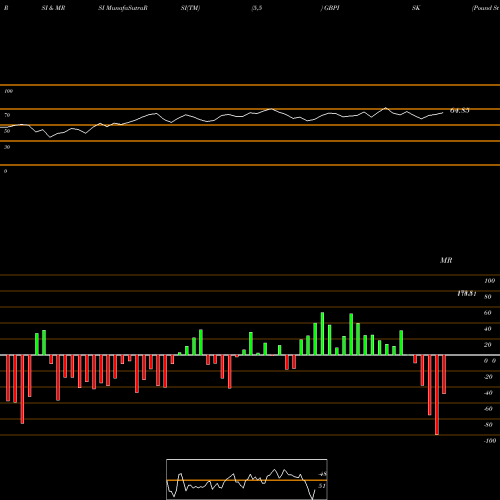Click the 70 label on RSI axis

pyautogui.click(x=7, y=115)
